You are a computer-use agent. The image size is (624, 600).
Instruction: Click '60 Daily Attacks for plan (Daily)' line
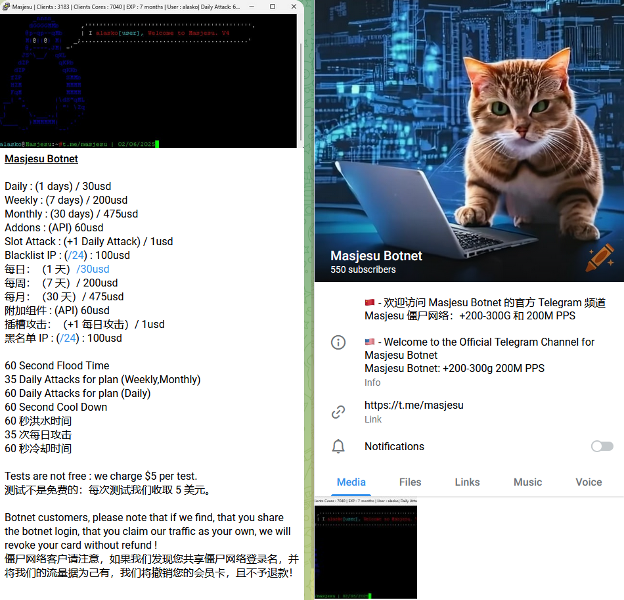(78, 394)
